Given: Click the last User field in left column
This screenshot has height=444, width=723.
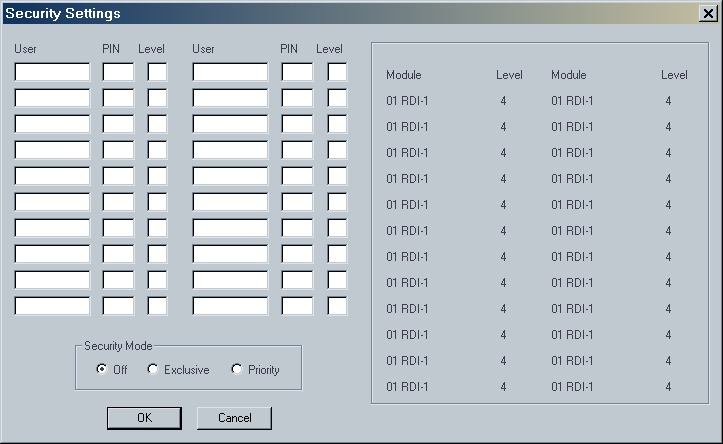Looking at the screenshot, I should pos(52,306).
